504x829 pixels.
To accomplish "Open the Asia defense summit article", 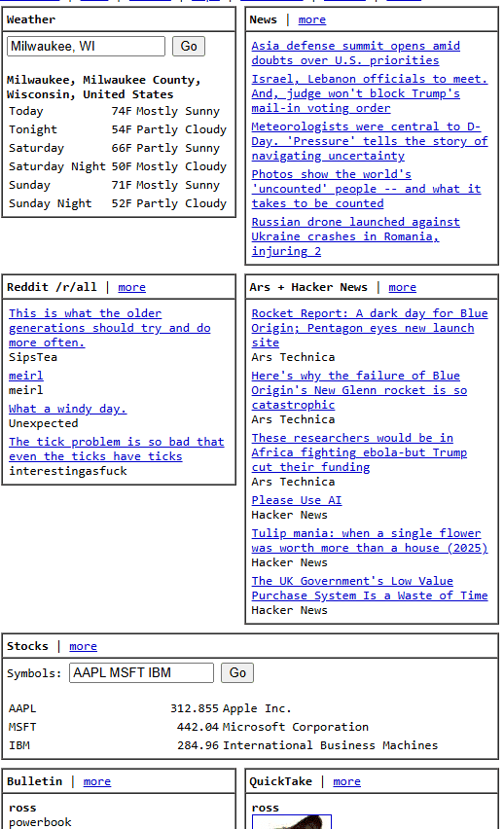I will [355, 53].
